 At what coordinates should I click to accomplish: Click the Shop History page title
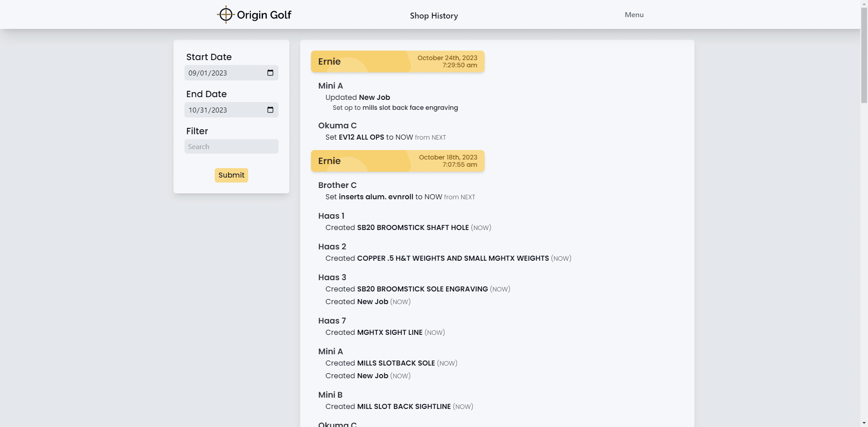pos(434,16)
